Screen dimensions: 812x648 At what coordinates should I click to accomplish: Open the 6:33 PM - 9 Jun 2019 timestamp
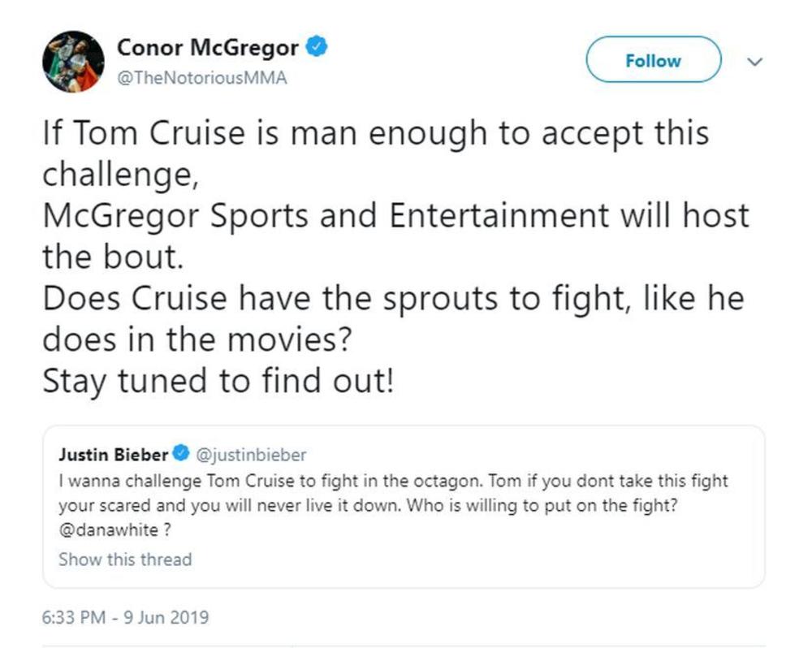[x=125, y=617]
